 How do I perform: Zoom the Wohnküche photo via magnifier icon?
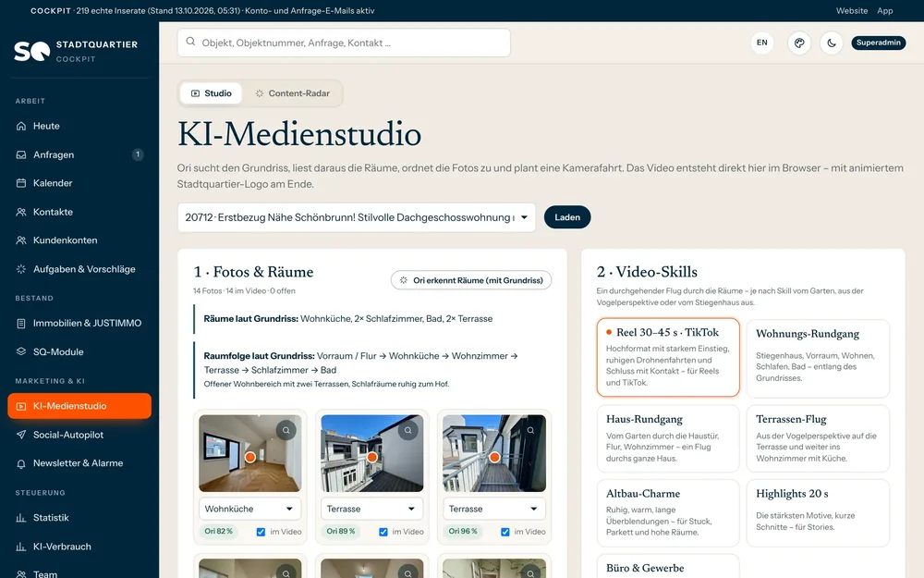(x=286, y=431)
